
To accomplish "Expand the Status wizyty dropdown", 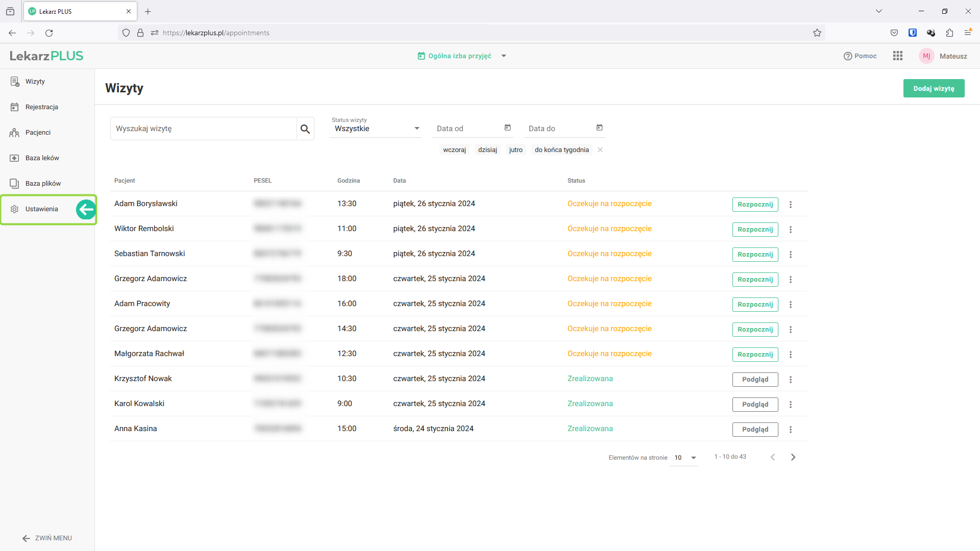I will [376, 129].
